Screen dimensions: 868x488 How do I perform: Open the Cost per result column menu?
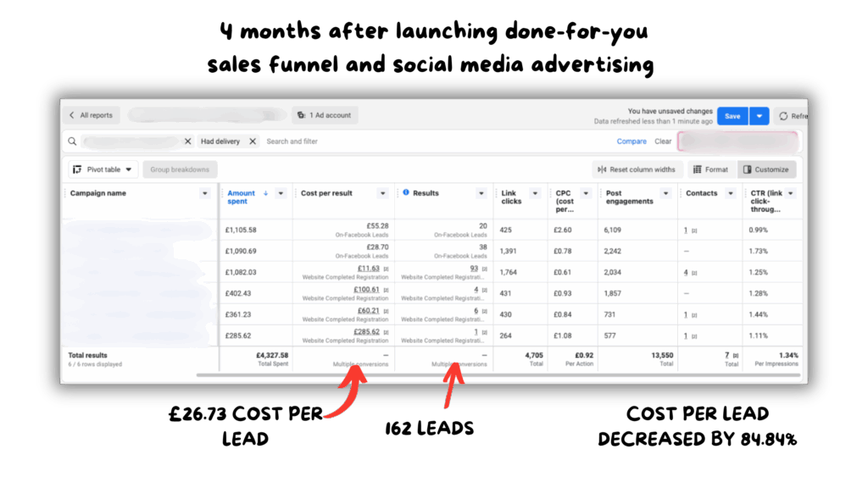click(x=382, y=193)
